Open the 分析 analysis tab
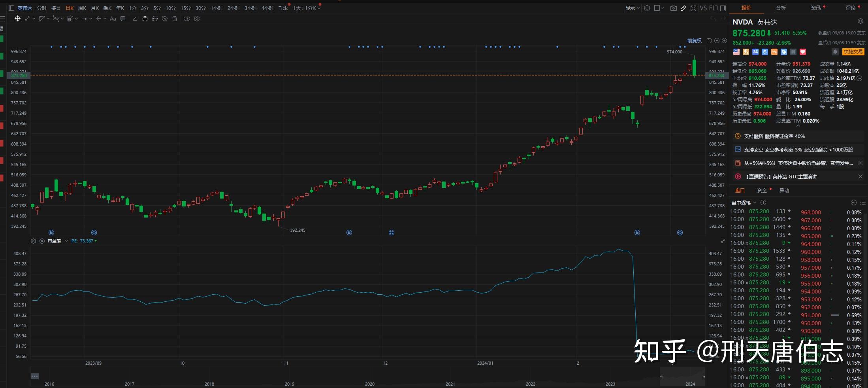 [x=781, y=8]
